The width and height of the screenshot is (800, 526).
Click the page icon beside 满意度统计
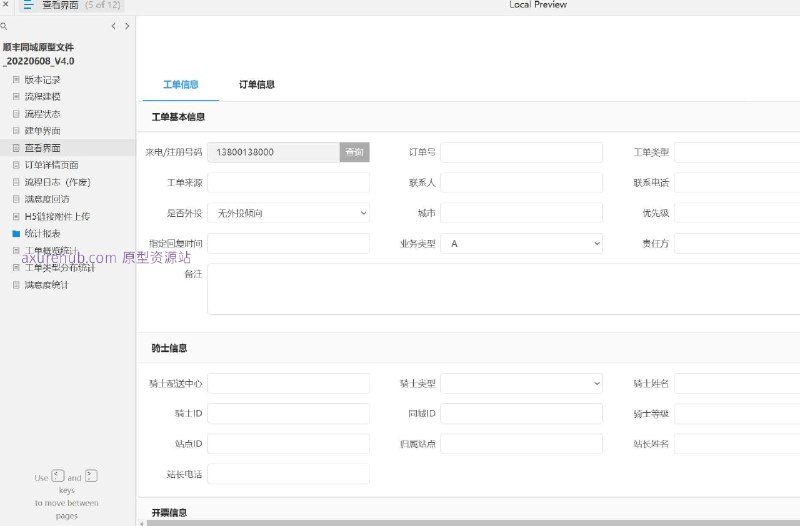pyautogui.click(x=16, y=285)
